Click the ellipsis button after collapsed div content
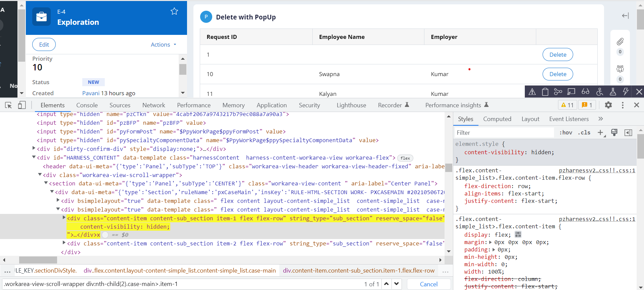This screenshot has height=290, width=644. pos(105,235)
